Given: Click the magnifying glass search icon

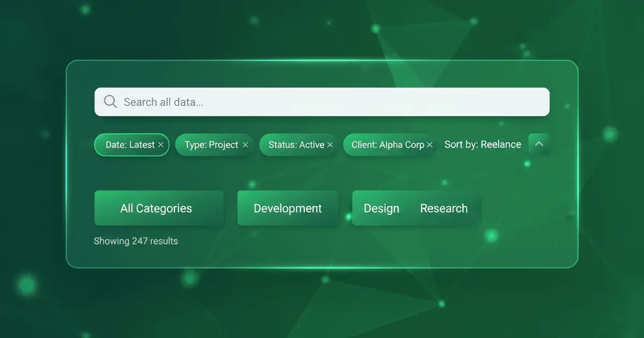Looking at the screenshot, I should [x=110, y=101].
